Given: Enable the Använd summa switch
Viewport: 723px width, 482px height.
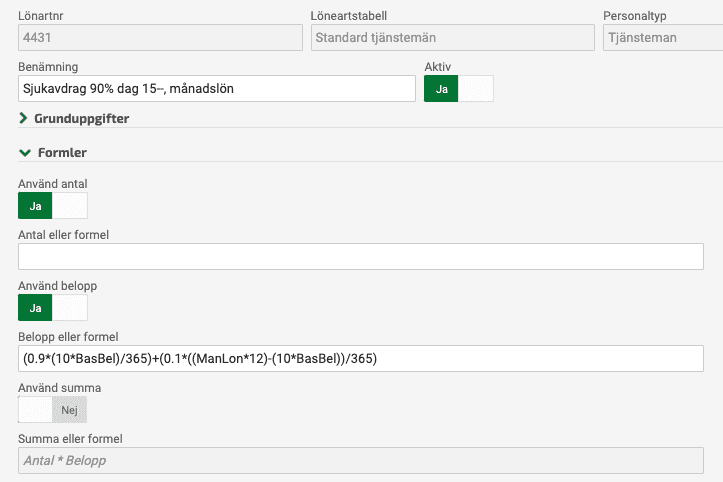Looking at the screenshot, I should point(53,410).
